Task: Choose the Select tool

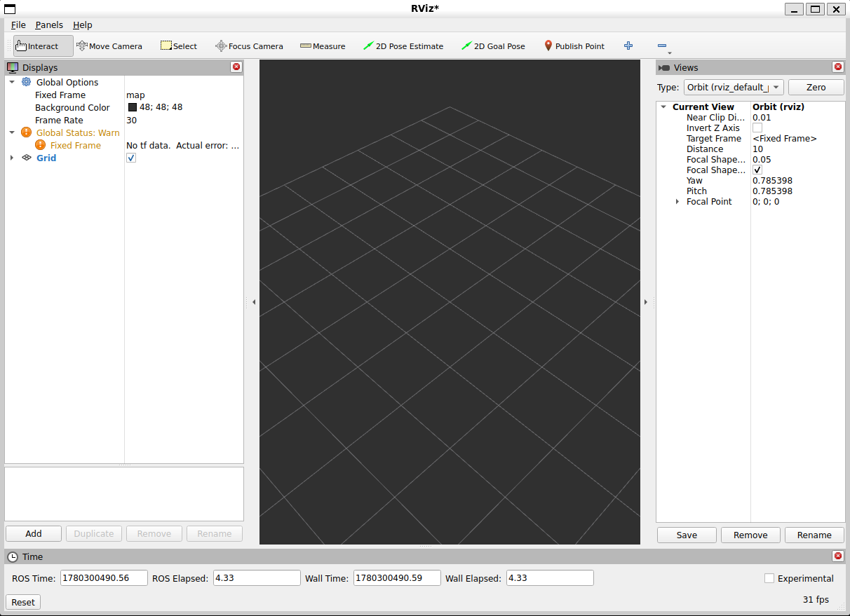Action: (179, 46)
